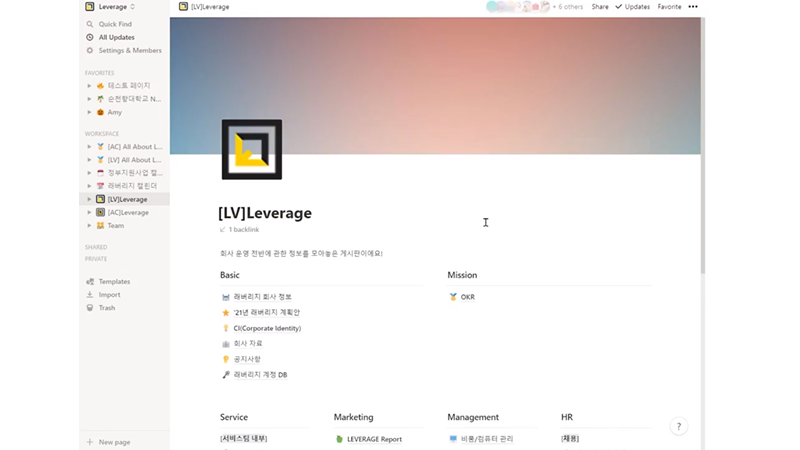Click the computer icon of 비품/컴퓨터 관리
800x450 pixels.
click(453, 439)
